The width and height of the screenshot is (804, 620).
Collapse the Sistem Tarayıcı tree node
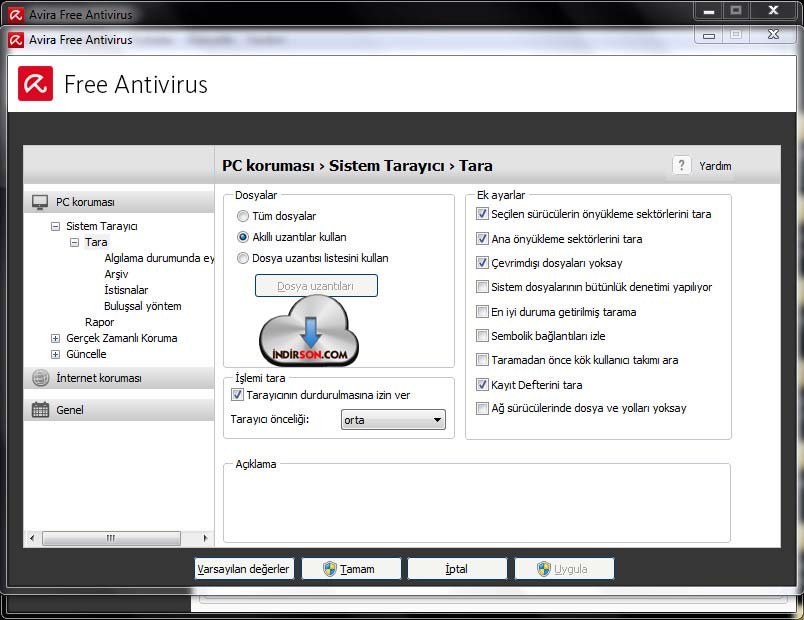55,226
